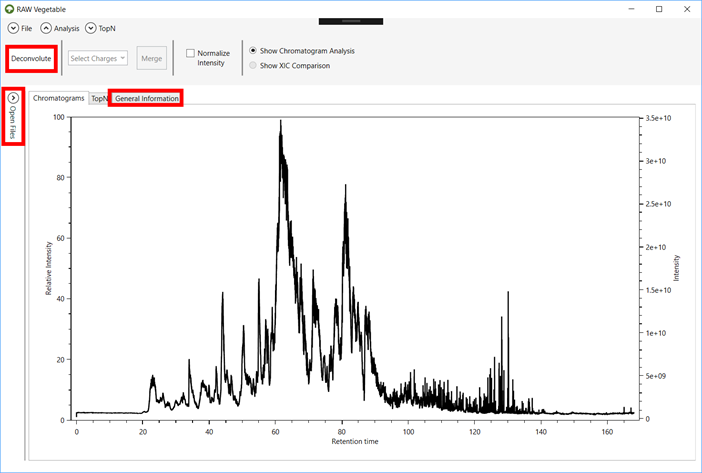Click the Retention time axis label
The image size is (702, 473).
point(355,441)
